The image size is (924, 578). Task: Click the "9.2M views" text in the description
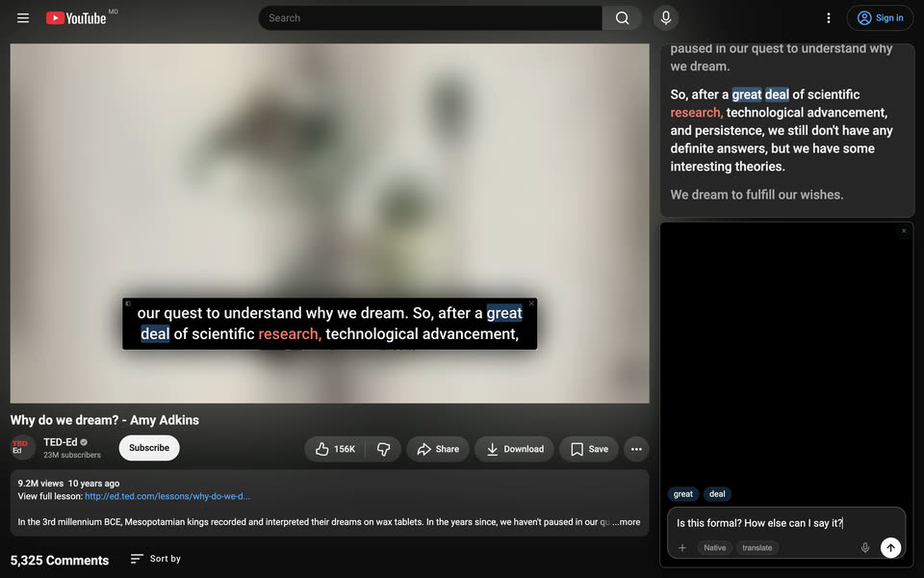(40, 484)
